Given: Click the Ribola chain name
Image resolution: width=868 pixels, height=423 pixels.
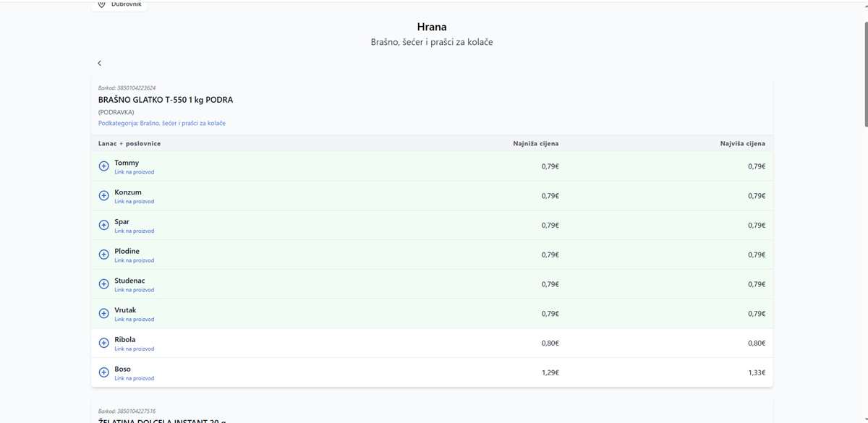Looking at the screenshot, I should tap(124, 339).
